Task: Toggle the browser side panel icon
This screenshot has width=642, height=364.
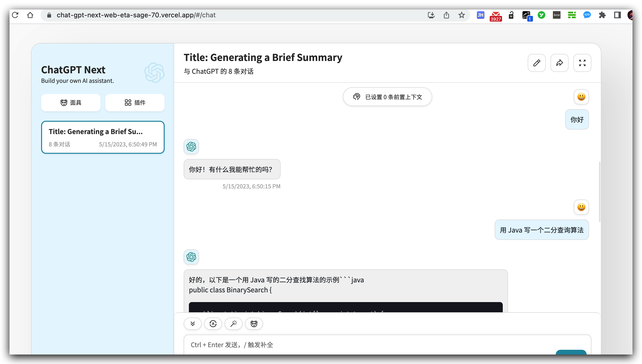Action: tap(617, 15)
